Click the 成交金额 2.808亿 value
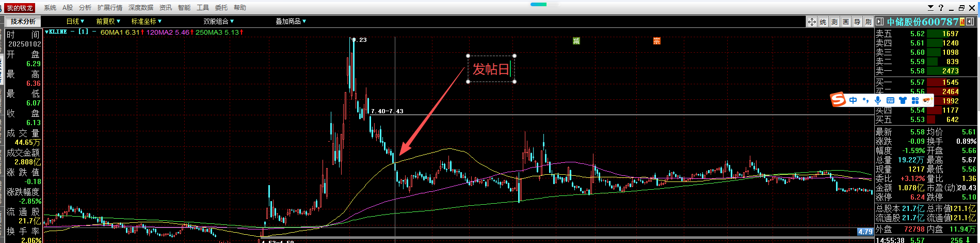The height and width of the screenshot is (243, 980). tap(28, 162)
